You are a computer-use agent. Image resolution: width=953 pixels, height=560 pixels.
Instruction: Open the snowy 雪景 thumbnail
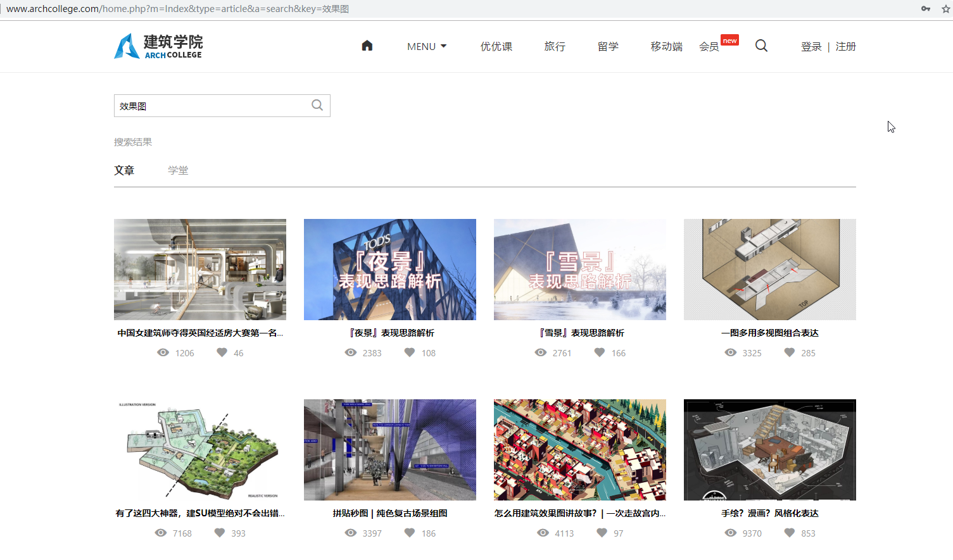(x=580, y=270)
